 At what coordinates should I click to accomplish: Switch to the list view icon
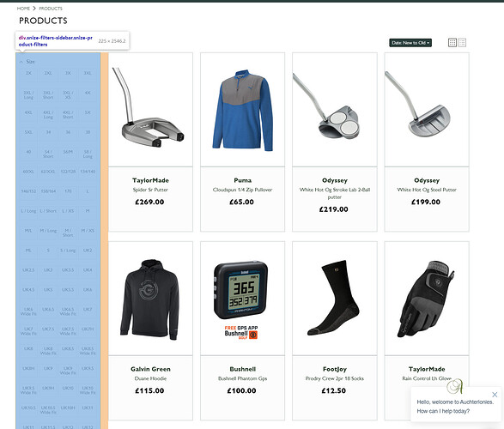(x=462, y=43)
